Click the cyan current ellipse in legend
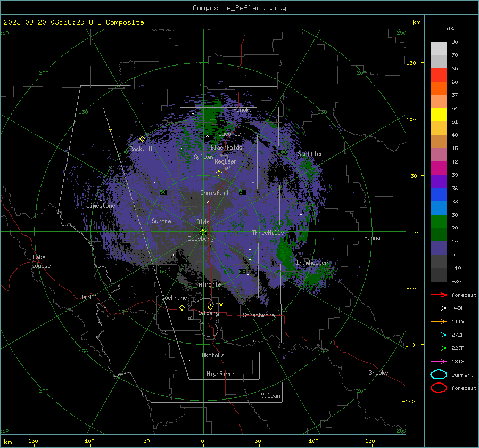 (439, 374)
